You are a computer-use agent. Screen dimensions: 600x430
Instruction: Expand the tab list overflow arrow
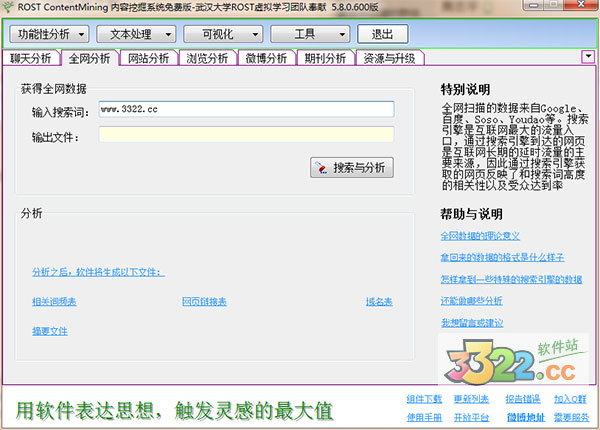[x=588, y=57]
